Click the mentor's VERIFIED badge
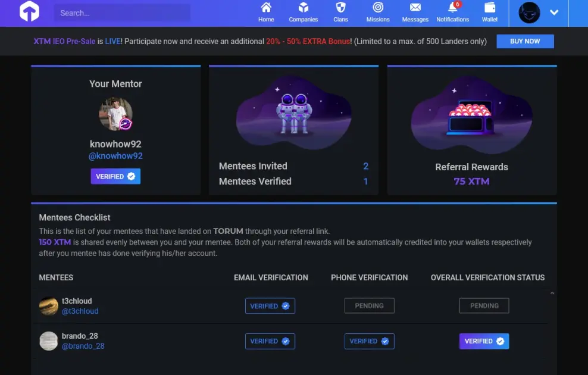 tap(115, 176)
